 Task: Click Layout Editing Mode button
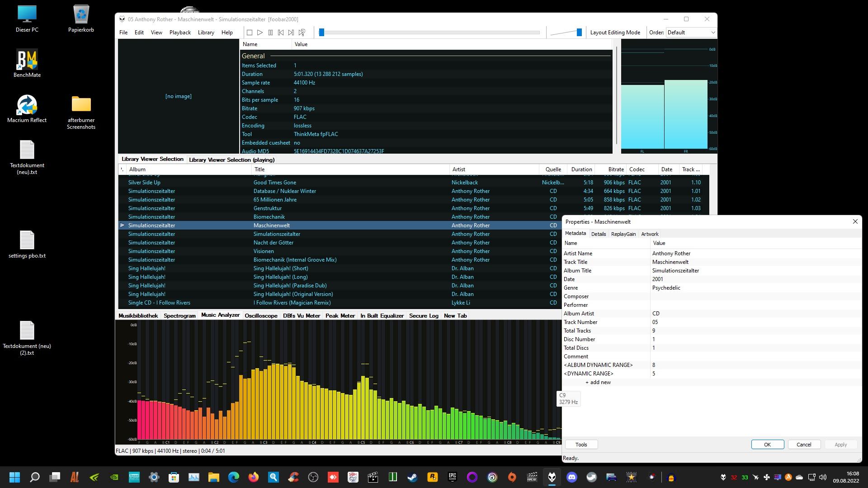(615, 33)
